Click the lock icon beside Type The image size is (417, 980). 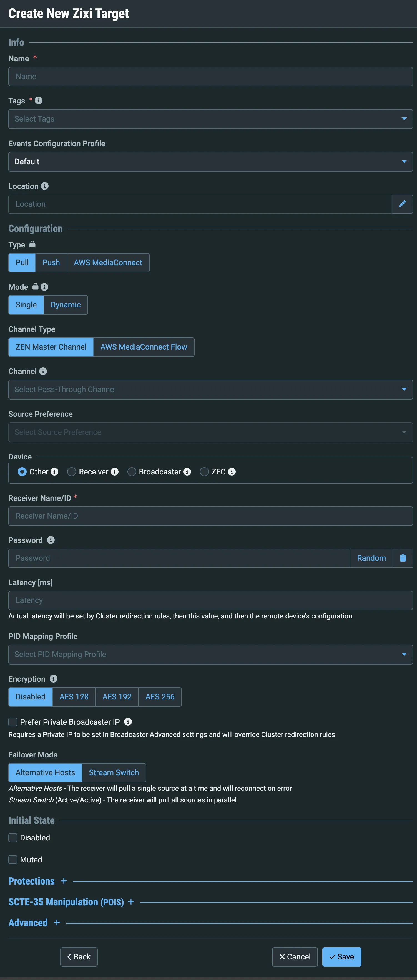[x=32, y=244]
